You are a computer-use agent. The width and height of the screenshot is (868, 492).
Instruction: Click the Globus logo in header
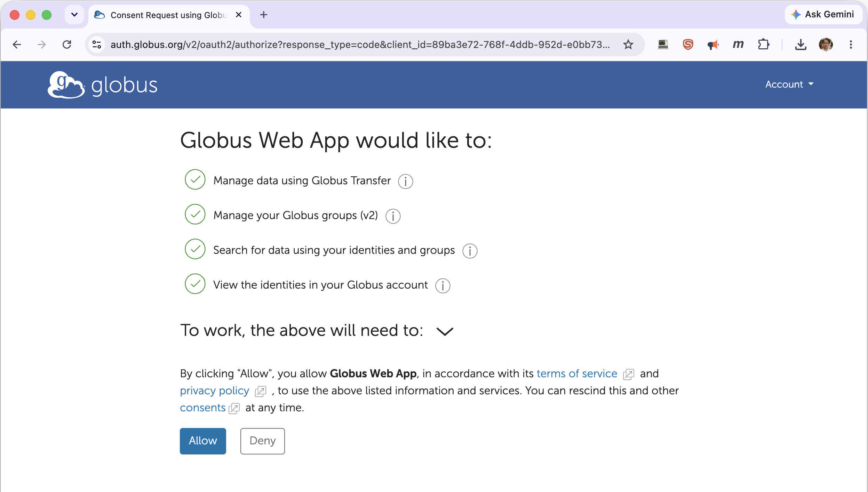(x=102, y=85)
